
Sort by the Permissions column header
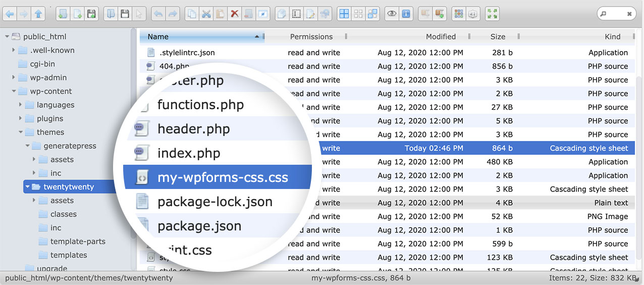point(311,36)
